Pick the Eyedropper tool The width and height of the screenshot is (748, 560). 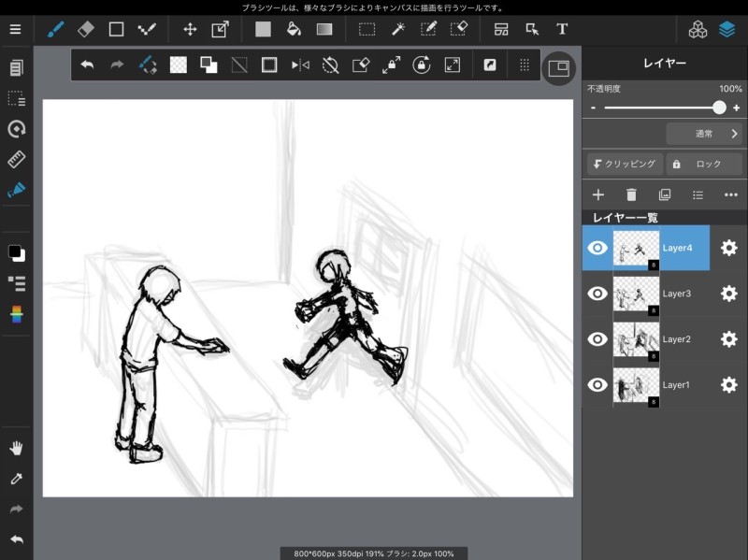[x=16, y=479]
